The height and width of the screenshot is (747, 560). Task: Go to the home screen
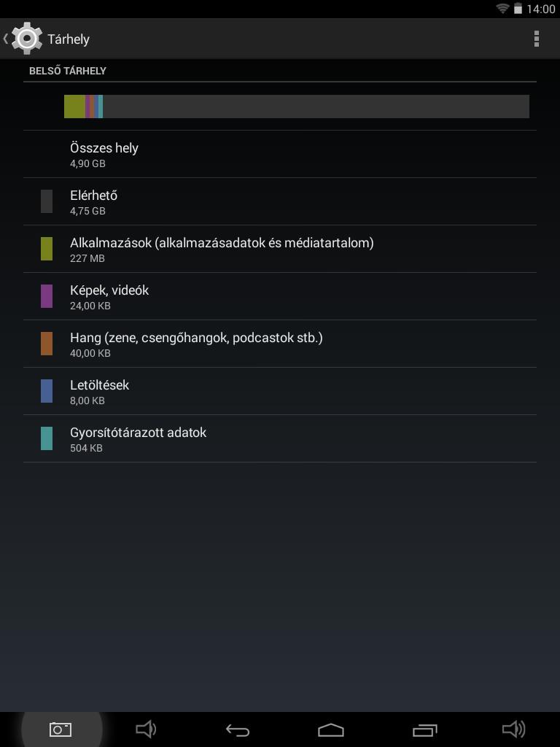tap(331, 729)
